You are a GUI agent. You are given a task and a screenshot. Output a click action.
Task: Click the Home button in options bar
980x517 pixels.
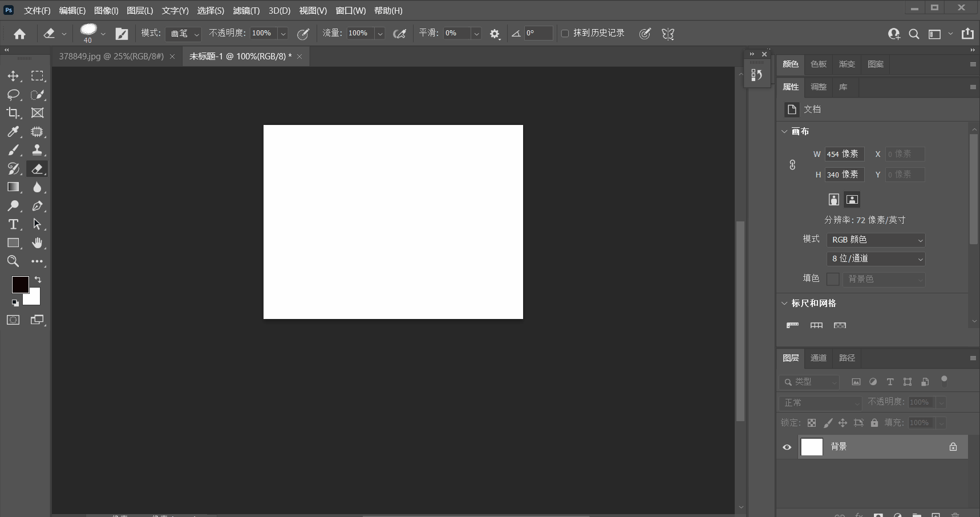click(x=19, y=34)
